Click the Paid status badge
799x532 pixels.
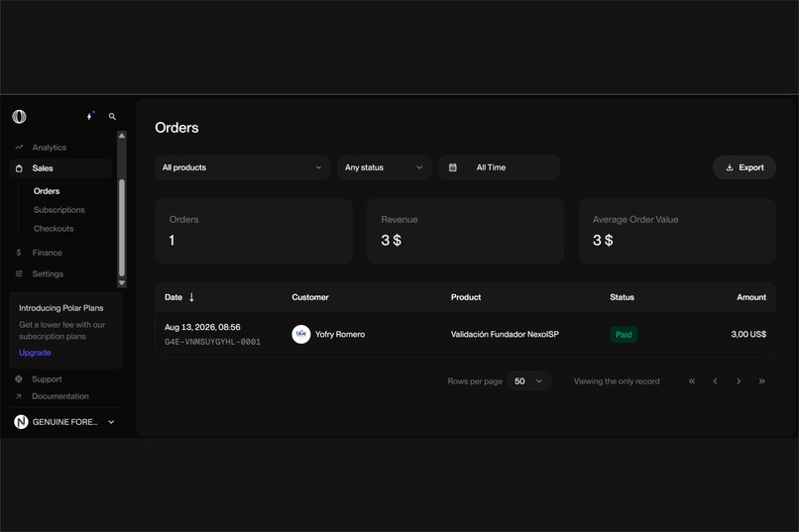click(624, 335)
